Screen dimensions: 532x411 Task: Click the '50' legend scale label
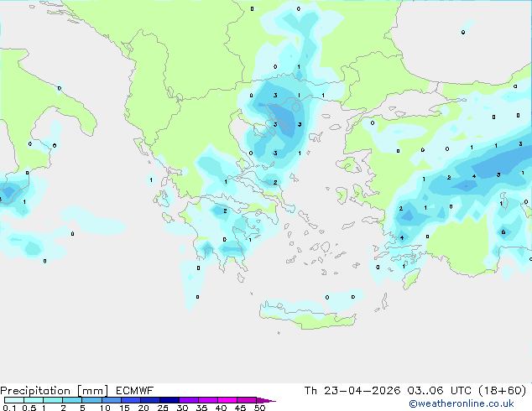(x=259, y=408)
